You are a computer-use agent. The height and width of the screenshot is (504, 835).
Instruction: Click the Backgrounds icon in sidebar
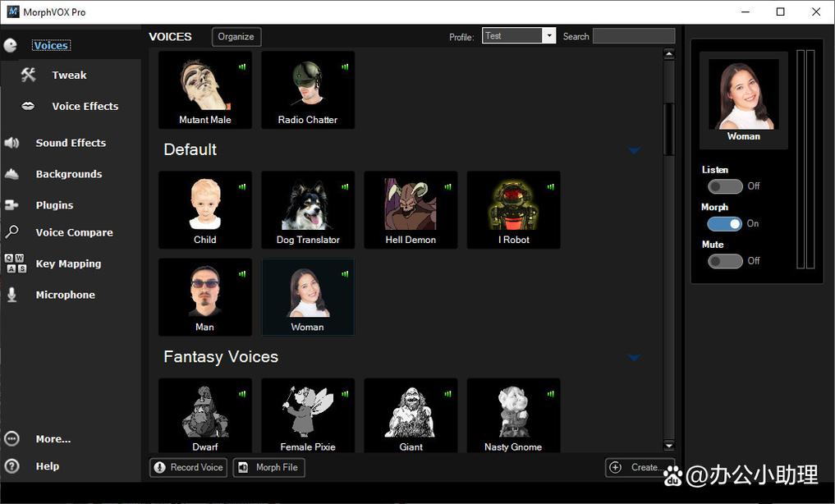click(x=11, y=174)
